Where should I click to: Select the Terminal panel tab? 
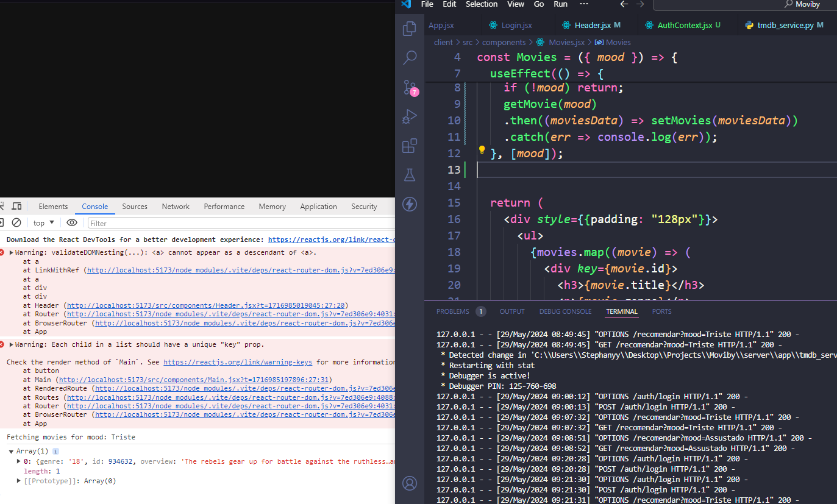coord(622,311)
